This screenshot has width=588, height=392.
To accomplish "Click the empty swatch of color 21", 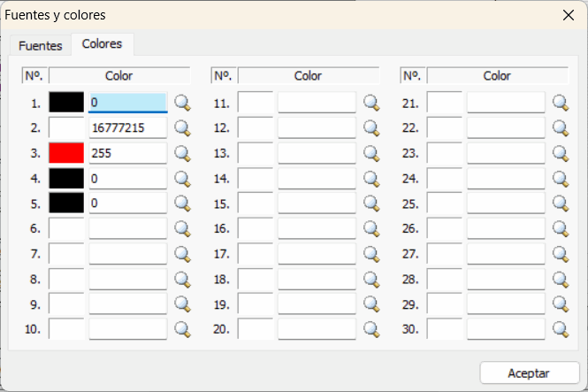I will pyautogui.click(x=445, y=103).
